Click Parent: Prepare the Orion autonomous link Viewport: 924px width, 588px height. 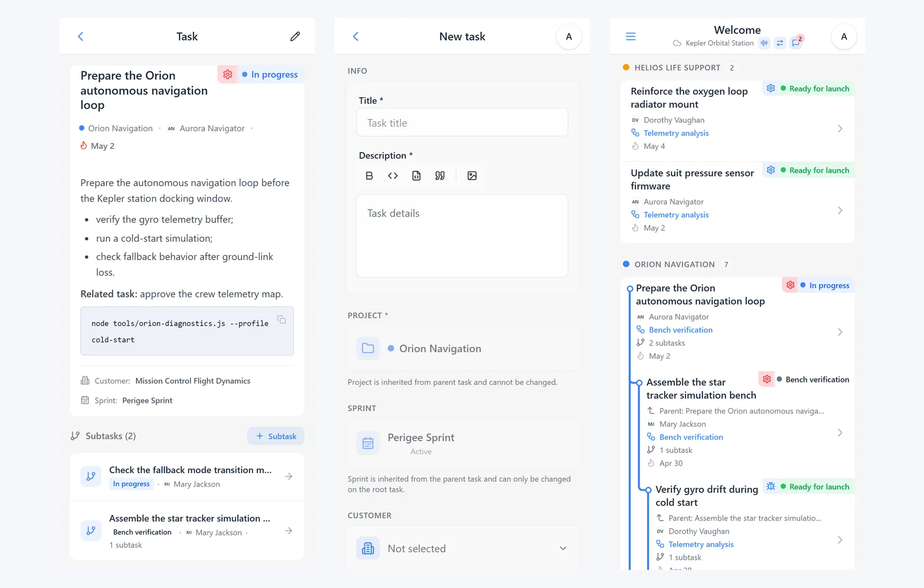(x=742, y=411)
